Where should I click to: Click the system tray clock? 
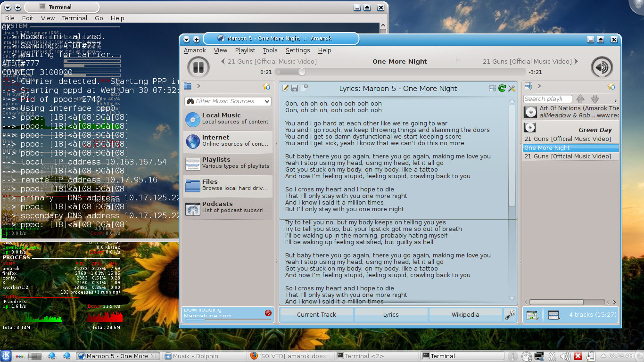[621, 356]
